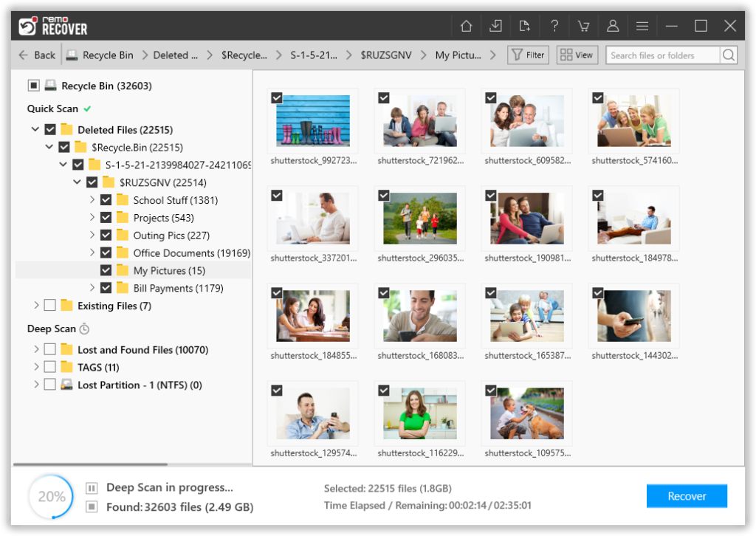Open the Help question mark icon
The width and height of the screenshot is (756, 536).
(x=554, y=26)
